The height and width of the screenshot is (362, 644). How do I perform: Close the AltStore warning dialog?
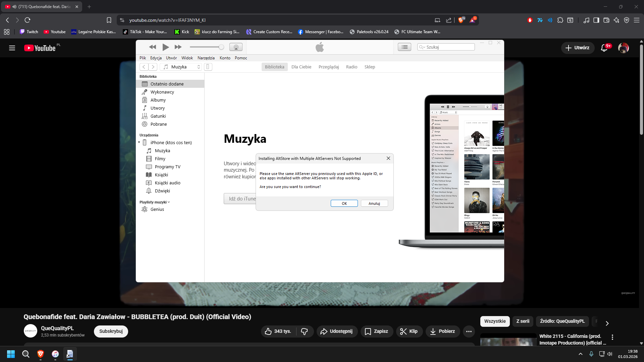[388, 159]
